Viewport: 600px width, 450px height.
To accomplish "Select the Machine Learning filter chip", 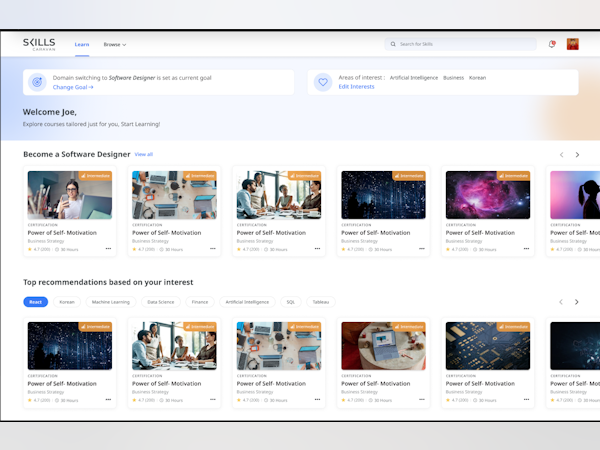I will (x=111, y=302).
